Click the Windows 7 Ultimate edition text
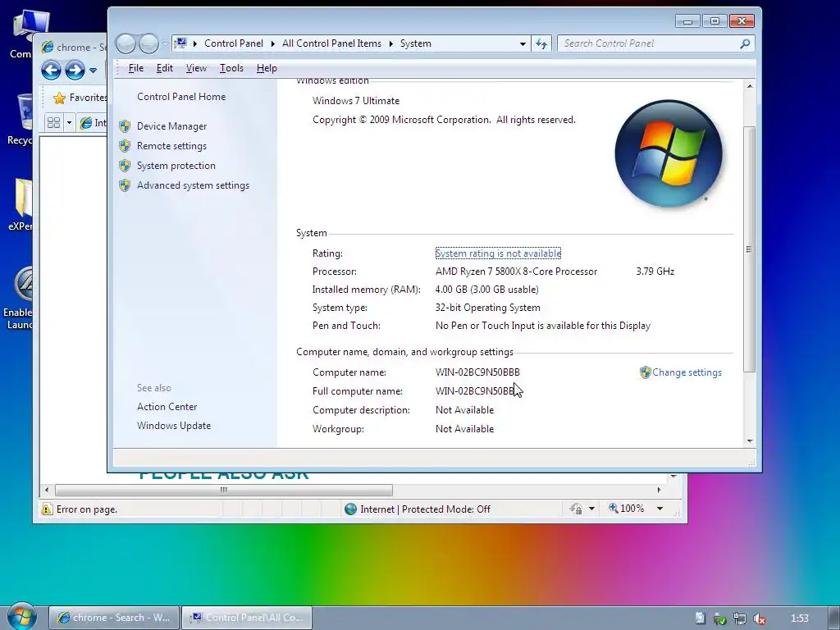Screen dimensions: 840x630 (x=356, y=101)
